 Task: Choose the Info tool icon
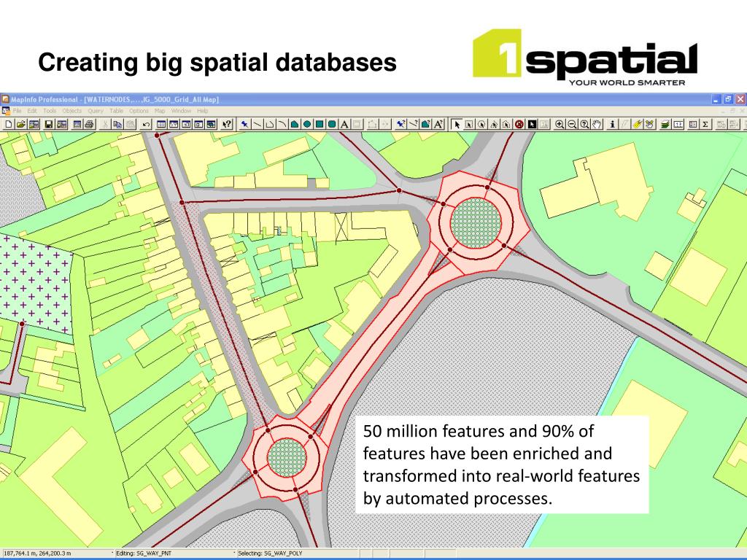pyautogui.click(x=612, y=124)
